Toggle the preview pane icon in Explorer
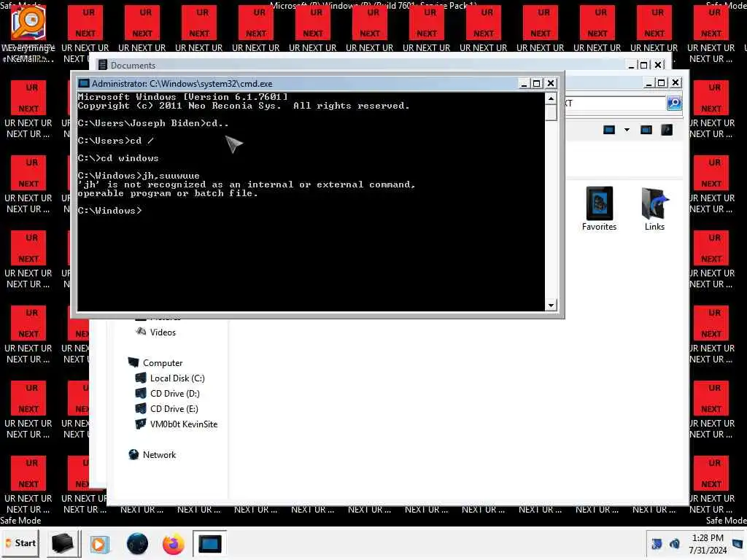 pos(646,130)
